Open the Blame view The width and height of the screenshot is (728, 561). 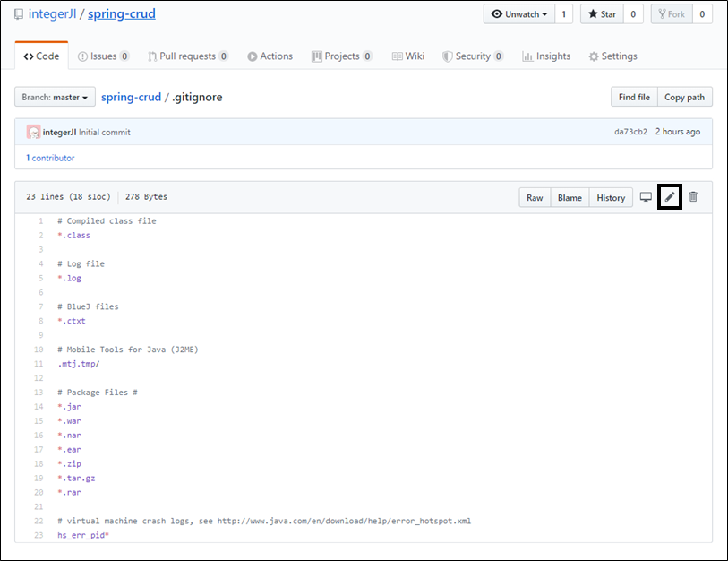570,197
